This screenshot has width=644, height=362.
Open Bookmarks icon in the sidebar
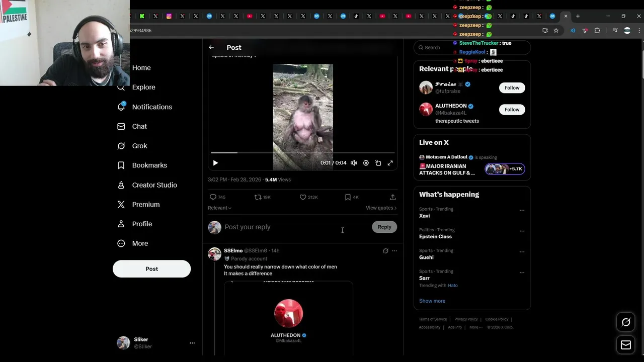[121, 165]
